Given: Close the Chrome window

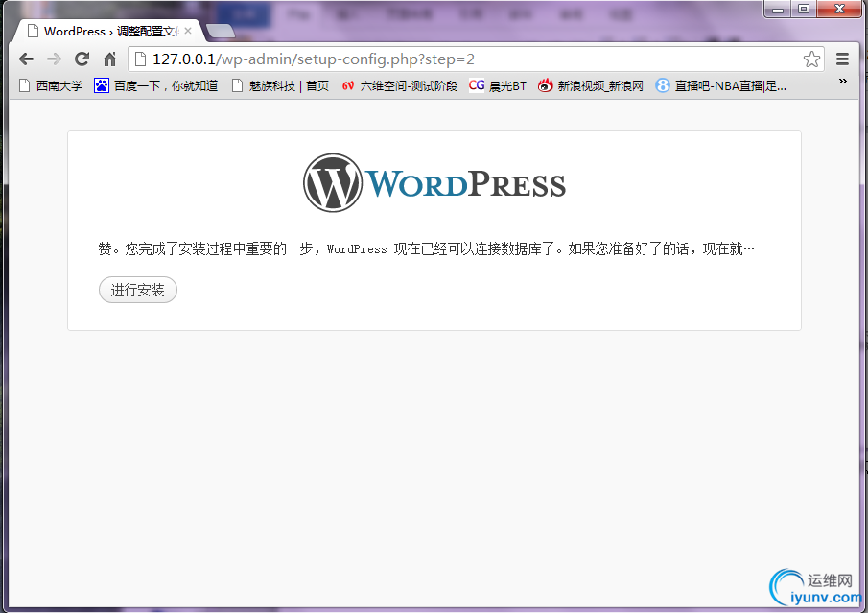Looking at the screenshot, I should click(839, 10).
